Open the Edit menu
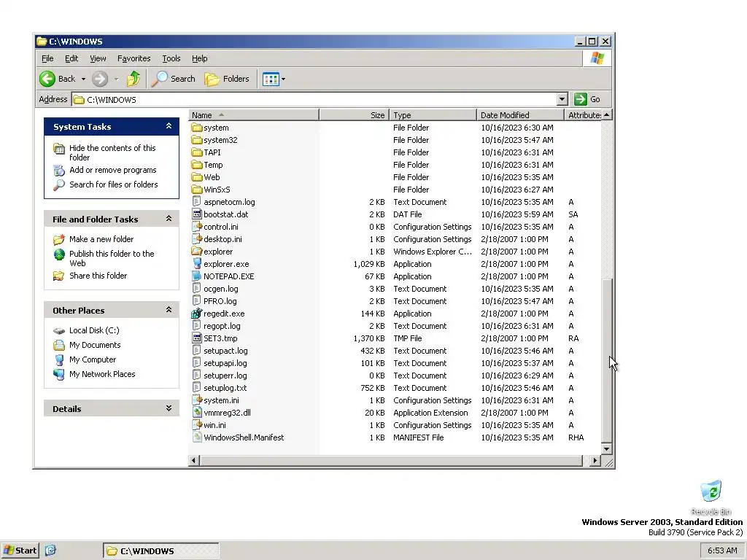The width and height of the screenshot is (747, 560). pos(71,58)
